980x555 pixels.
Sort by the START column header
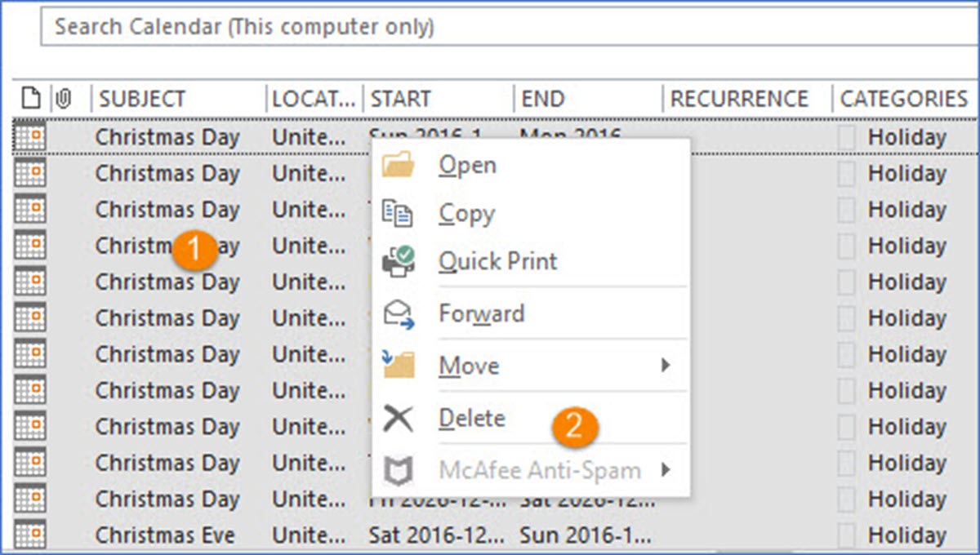coord(400,99)
